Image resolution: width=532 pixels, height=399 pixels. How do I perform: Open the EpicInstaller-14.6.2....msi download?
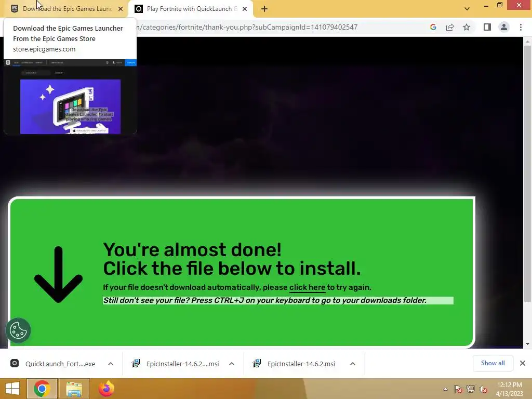[176, 364]
